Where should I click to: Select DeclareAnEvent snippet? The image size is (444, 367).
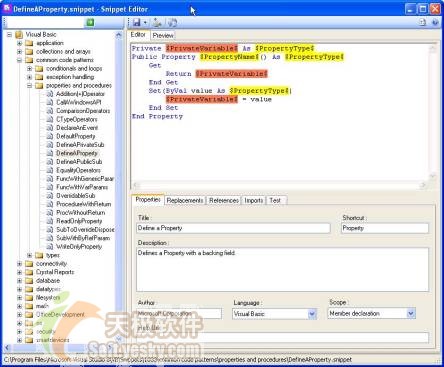pyautogui.click(x=77, y=128)
